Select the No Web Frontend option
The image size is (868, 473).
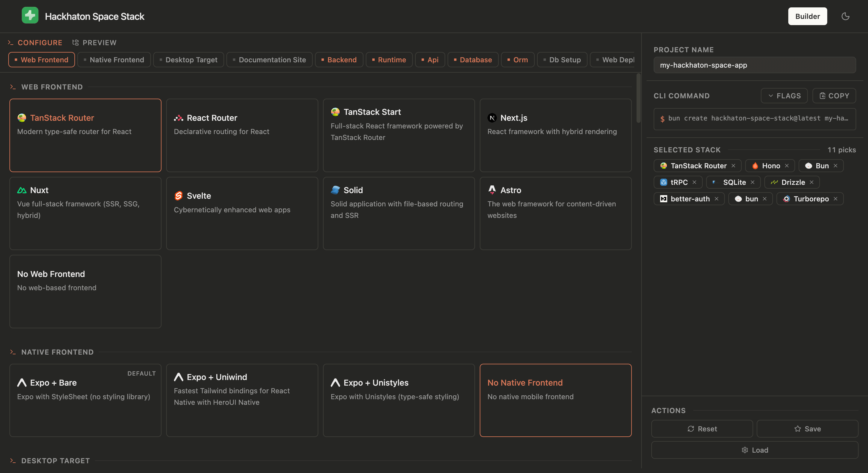(85, 291)
